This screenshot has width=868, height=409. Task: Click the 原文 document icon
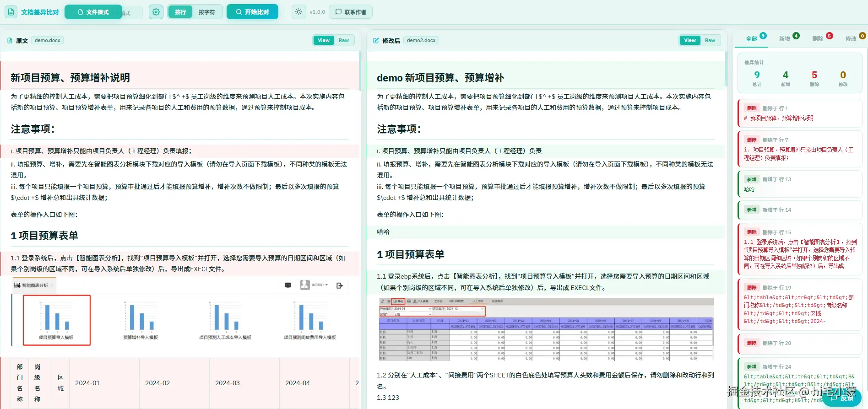(10, 41)
